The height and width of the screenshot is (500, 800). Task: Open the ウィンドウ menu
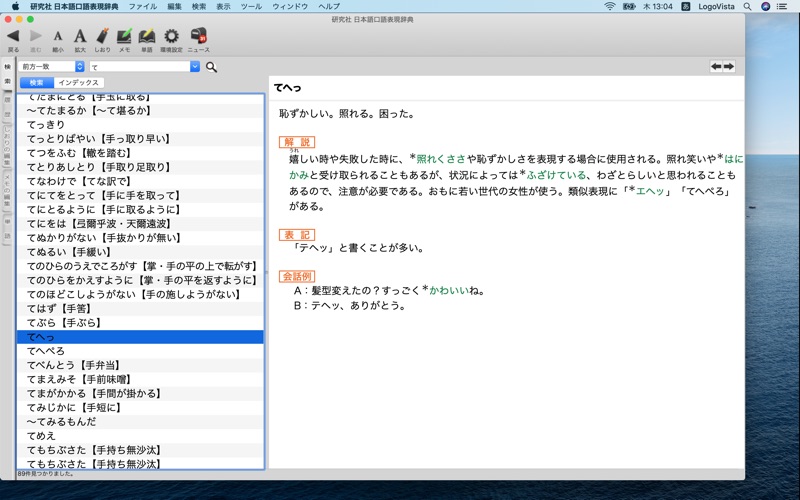(x=290, y=6)
